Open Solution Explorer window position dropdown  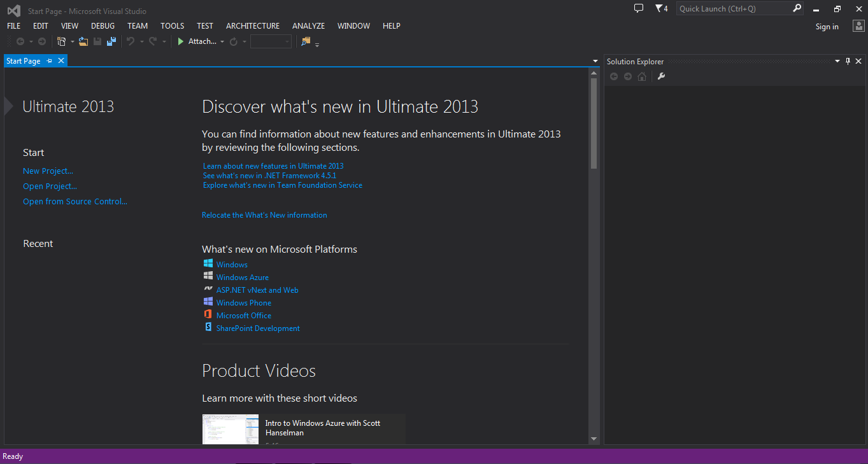(837, 62)
